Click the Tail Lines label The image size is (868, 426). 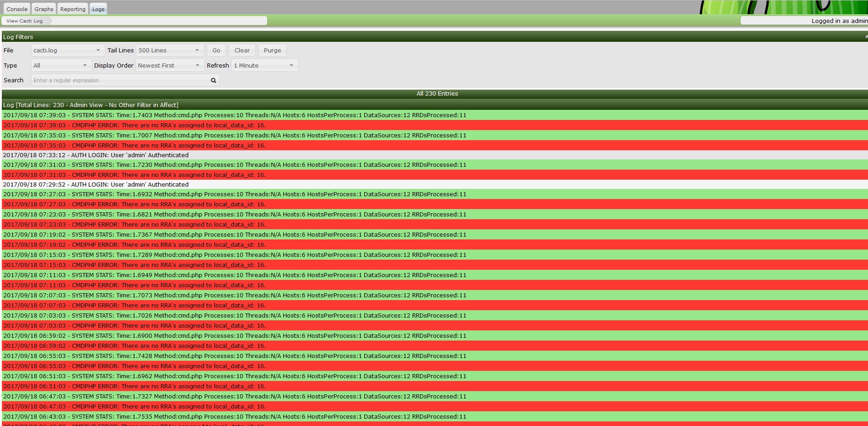121,50
